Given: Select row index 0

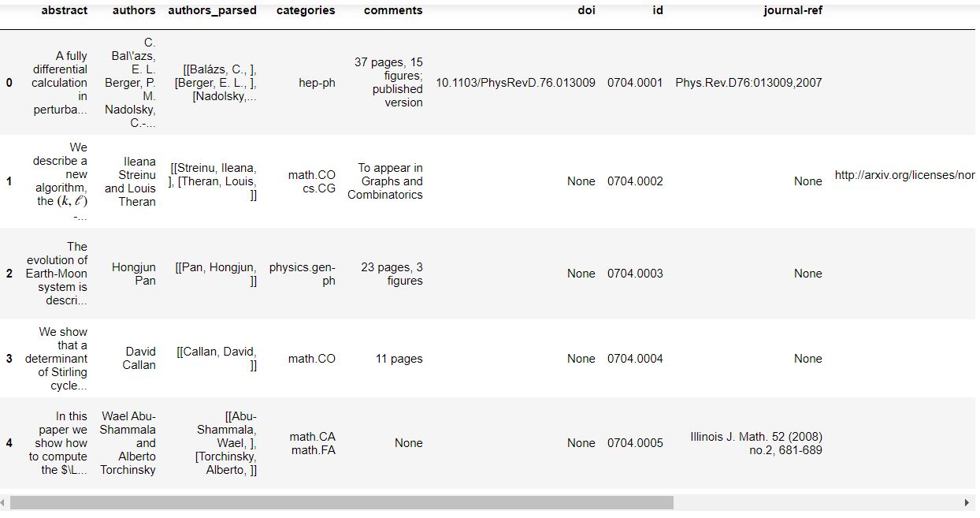Looking at the screenshot, I should pos(9,83).
